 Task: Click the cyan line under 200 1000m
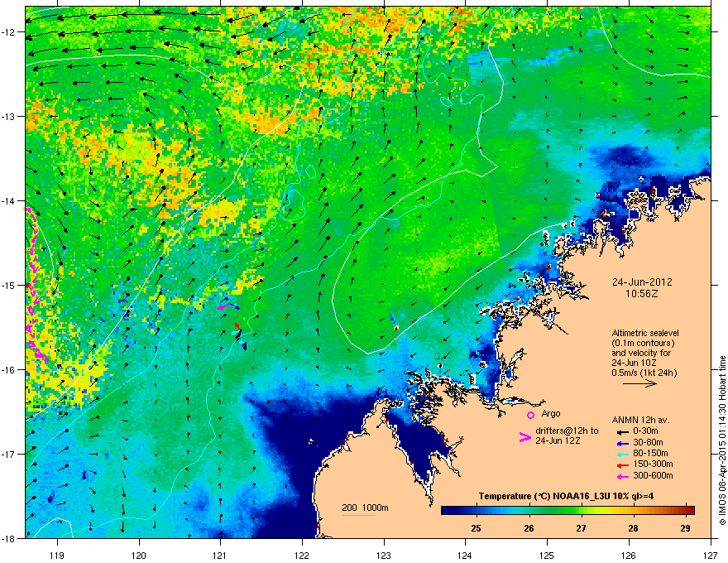pos(359,515)
